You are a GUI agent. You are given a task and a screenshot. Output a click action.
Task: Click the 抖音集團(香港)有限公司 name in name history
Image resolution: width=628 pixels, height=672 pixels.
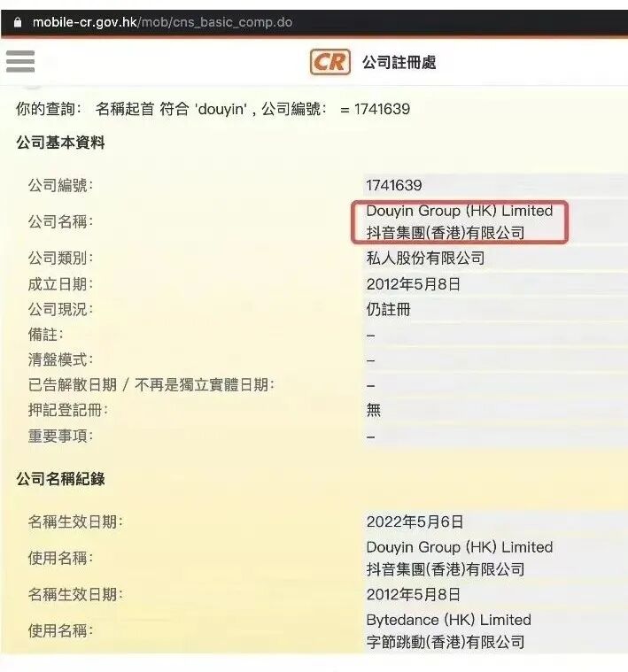pos(446,569)
